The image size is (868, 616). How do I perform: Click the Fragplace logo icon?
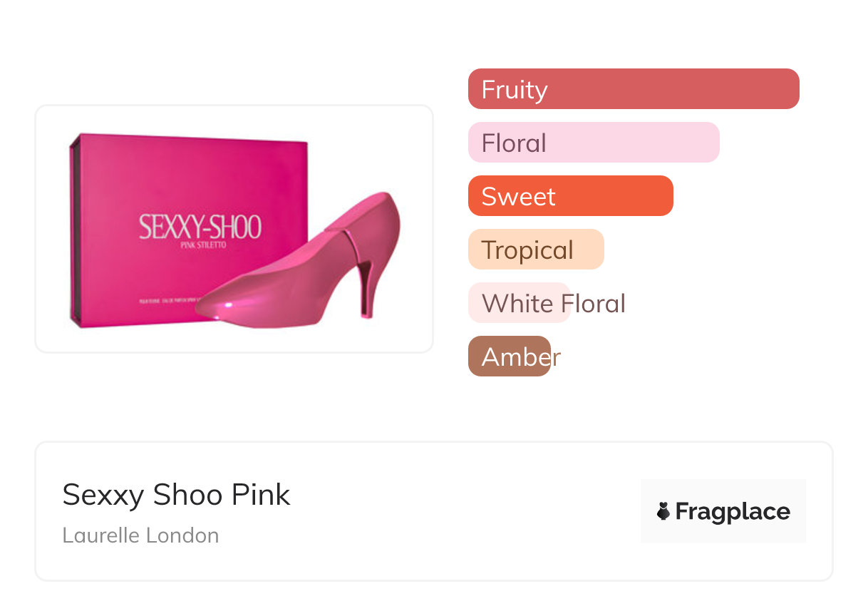pos(663,511)
